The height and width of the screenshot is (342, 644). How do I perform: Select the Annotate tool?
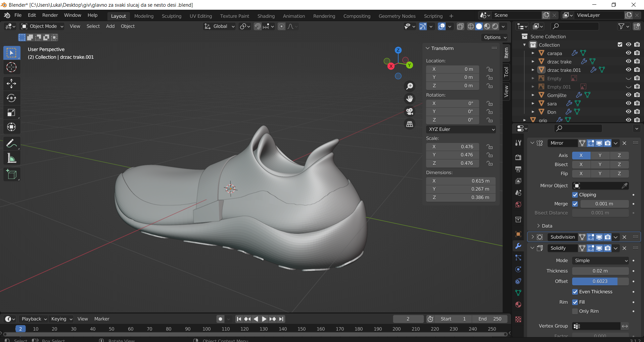coord(12,143)
